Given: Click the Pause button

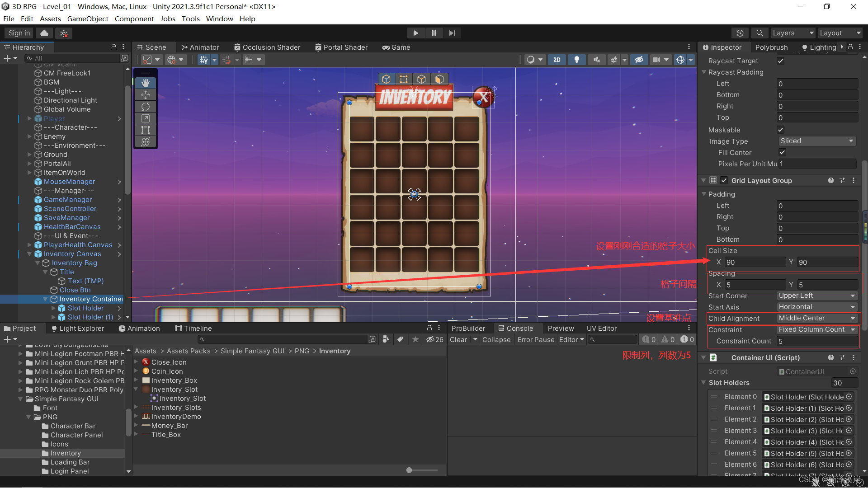Looking at the screenshot, I should pyautogui.click(x=434, y=33).
